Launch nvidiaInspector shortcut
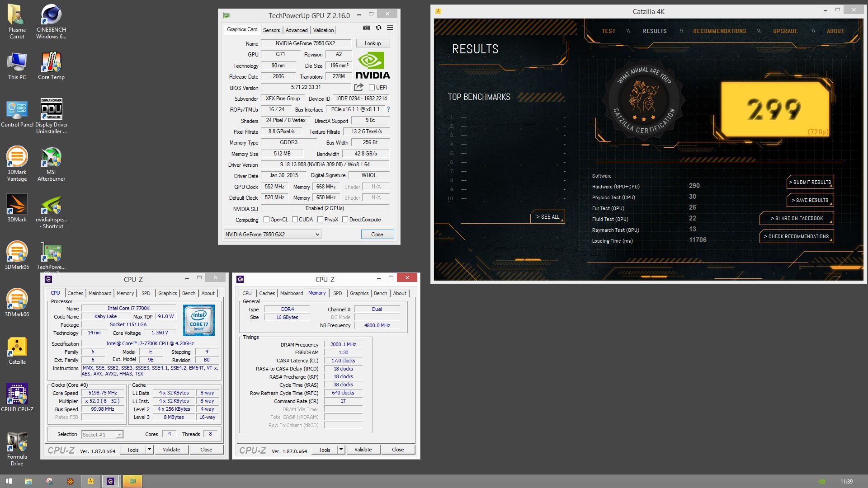 (x=51, y=211)
